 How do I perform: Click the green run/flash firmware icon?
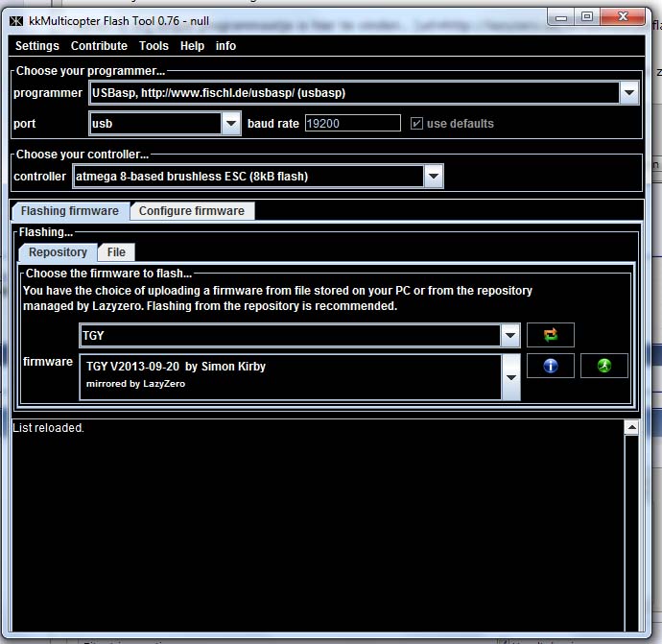point(604,366)
